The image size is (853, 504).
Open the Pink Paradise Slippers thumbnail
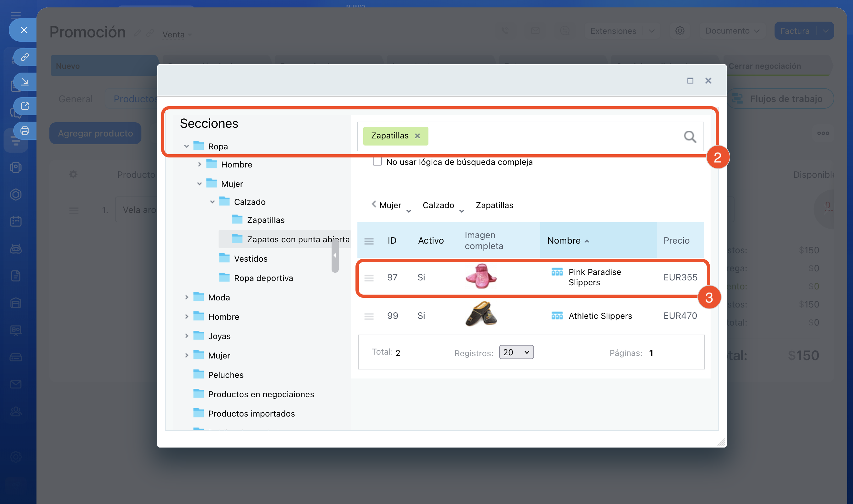click(x=480, y=277)
